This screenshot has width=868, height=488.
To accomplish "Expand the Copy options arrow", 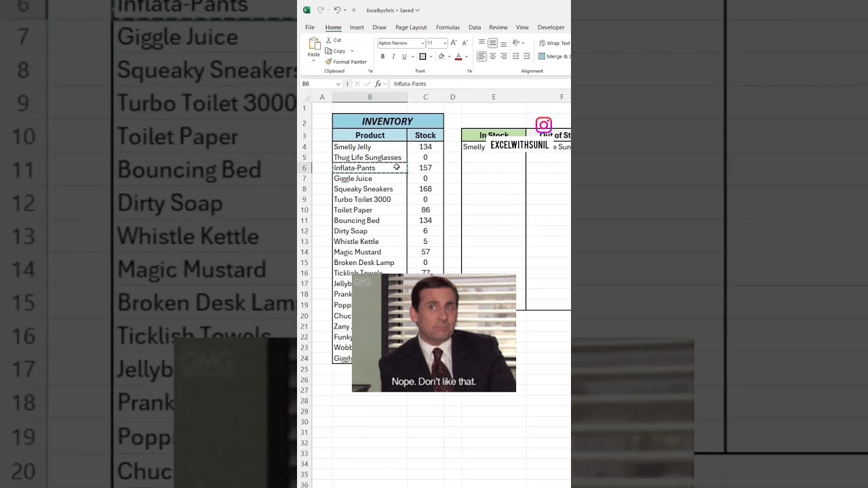I will [351, 51].
